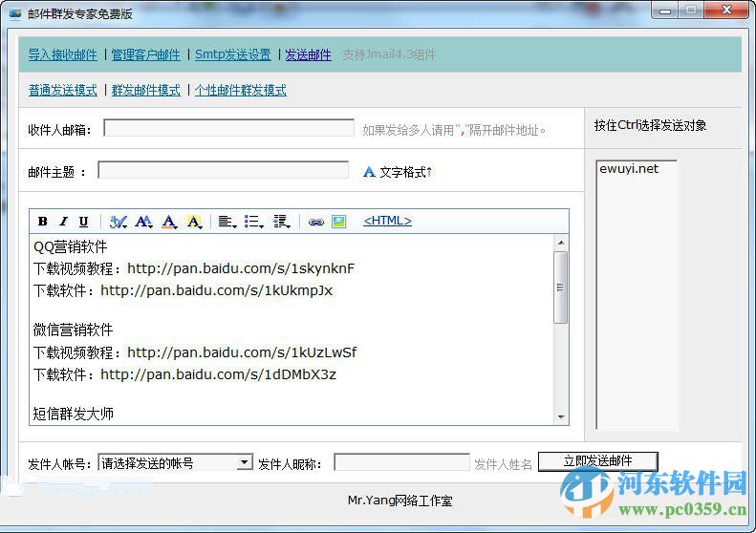Viewport: 756px width, 533px height.
Task: Open the font color A icon
Action: click(169, 222)
